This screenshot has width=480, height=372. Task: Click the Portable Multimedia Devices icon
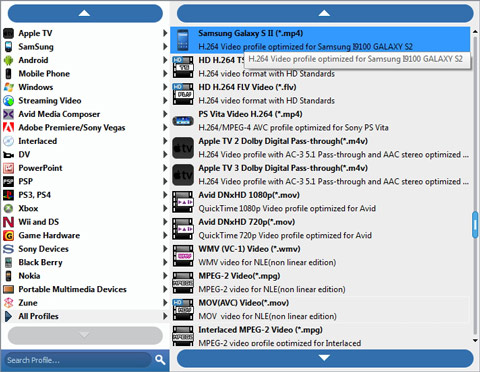tap(8, 289)
